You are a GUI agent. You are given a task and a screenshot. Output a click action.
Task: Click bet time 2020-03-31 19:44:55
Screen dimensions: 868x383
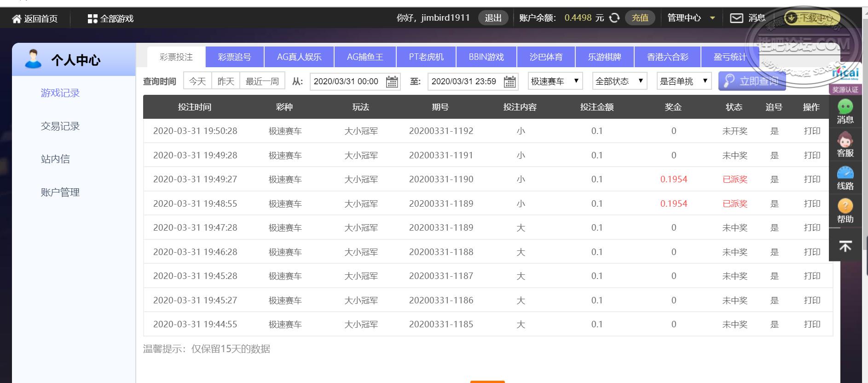195,325
